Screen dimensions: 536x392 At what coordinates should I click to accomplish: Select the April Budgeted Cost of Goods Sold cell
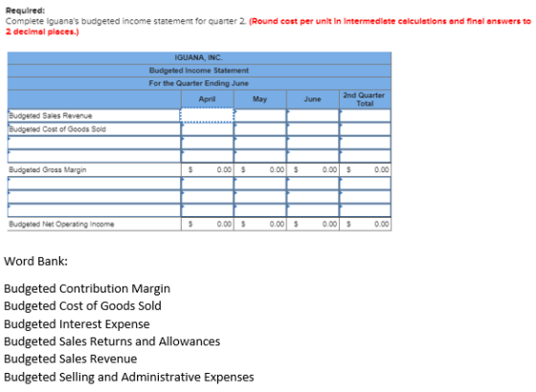(207, 129)
